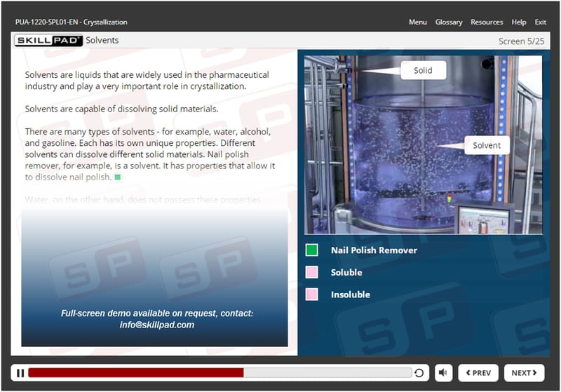
Task: Click the SkillPad logo
Action: coord(48,41)
